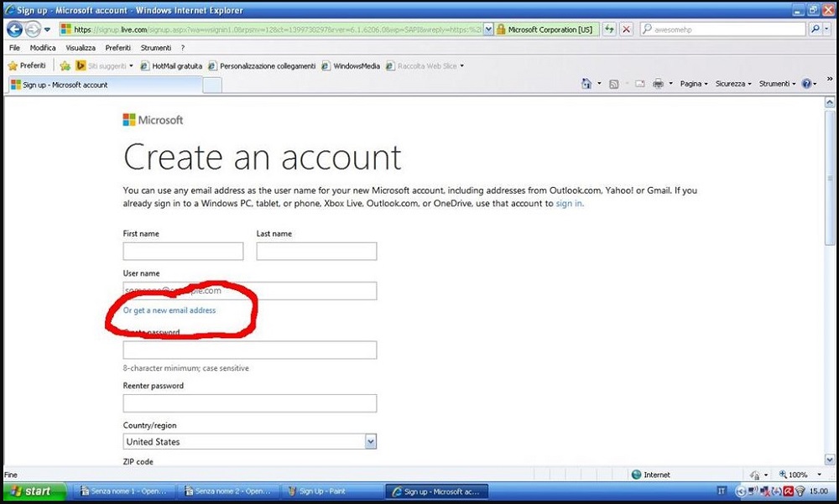The width and height of the screenshot is (839, 504).
Task: Click the add to favorites bar icon
Action: coord(65,65)
